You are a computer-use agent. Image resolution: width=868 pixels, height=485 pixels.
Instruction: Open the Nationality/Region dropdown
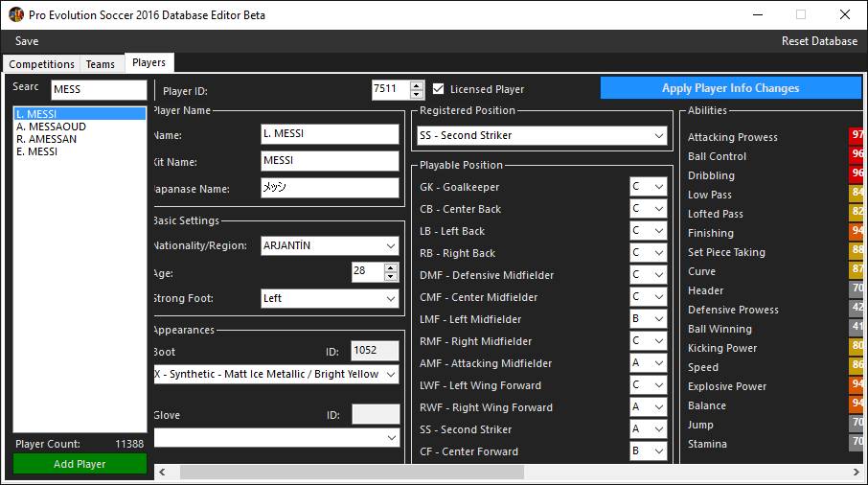[x=330, y=245]
